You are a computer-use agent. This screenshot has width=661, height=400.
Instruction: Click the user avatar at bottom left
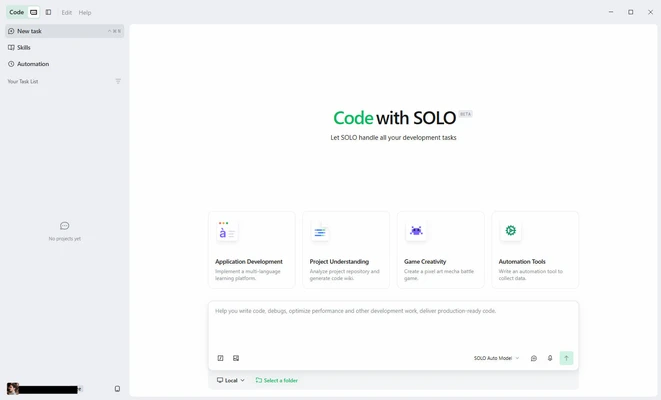point(13,389)
